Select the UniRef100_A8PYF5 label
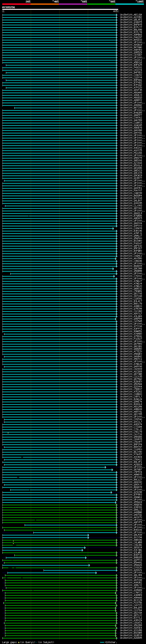Image resolution: width=146 pixels, height=644 pixels. [x=131, y=522]
